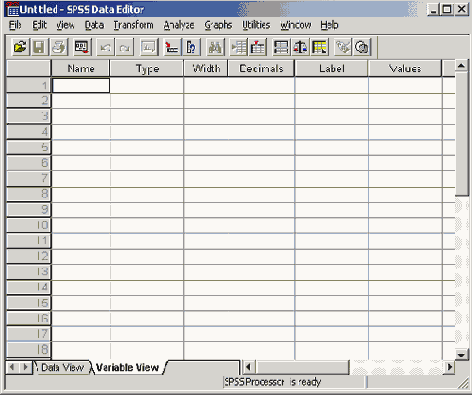472x395 pixels.
Task: Click the Split File icon
Action: pos(281,47)
